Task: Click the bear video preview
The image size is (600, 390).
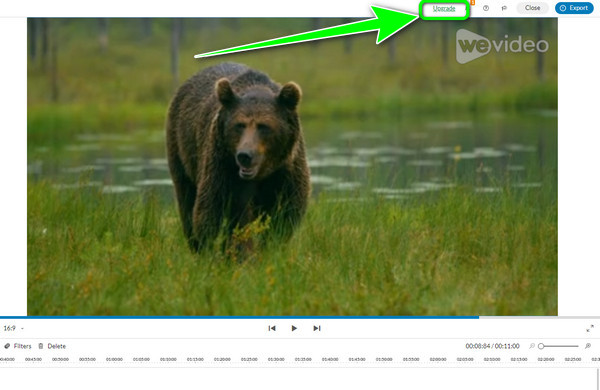Action: click(x=292, y=166)
